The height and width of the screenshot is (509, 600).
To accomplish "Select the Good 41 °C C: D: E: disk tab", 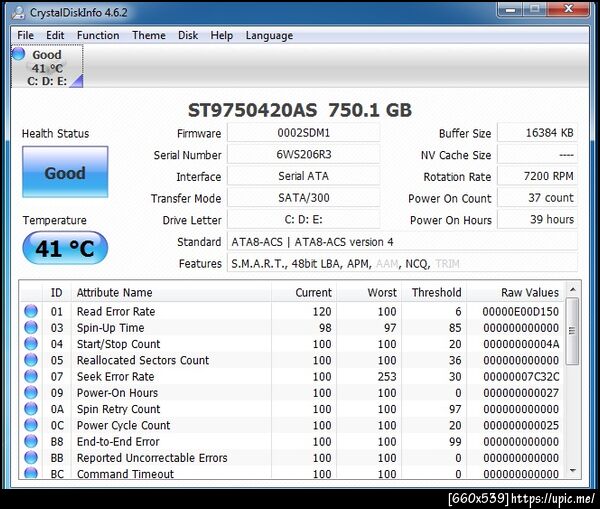I will (47, 67).
